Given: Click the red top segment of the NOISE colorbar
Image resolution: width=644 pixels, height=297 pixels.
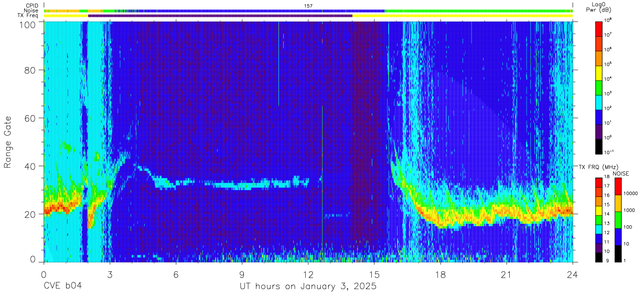Looking at the screenshot, I should click(x=617, y=186).
